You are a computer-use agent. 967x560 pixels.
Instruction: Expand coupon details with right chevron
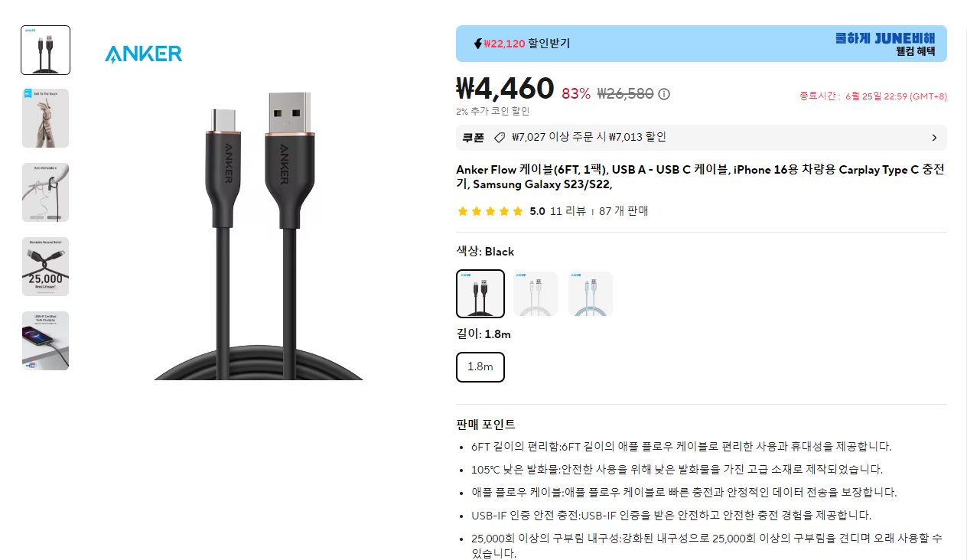pos(934,138)
